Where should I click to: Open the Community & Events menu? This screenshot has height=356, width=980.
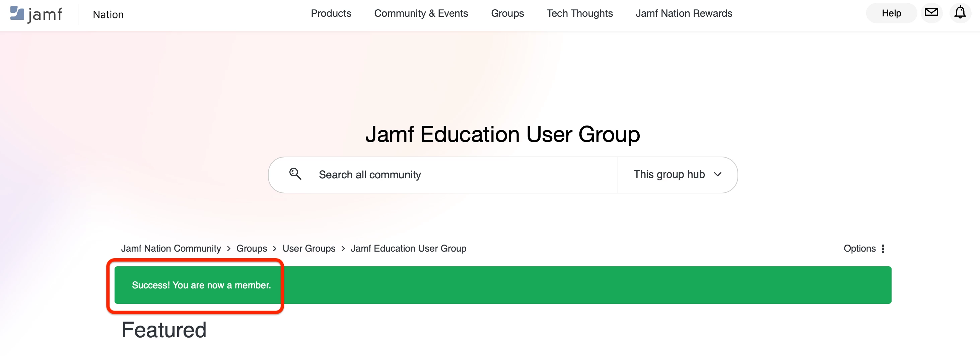coord(421,13)
